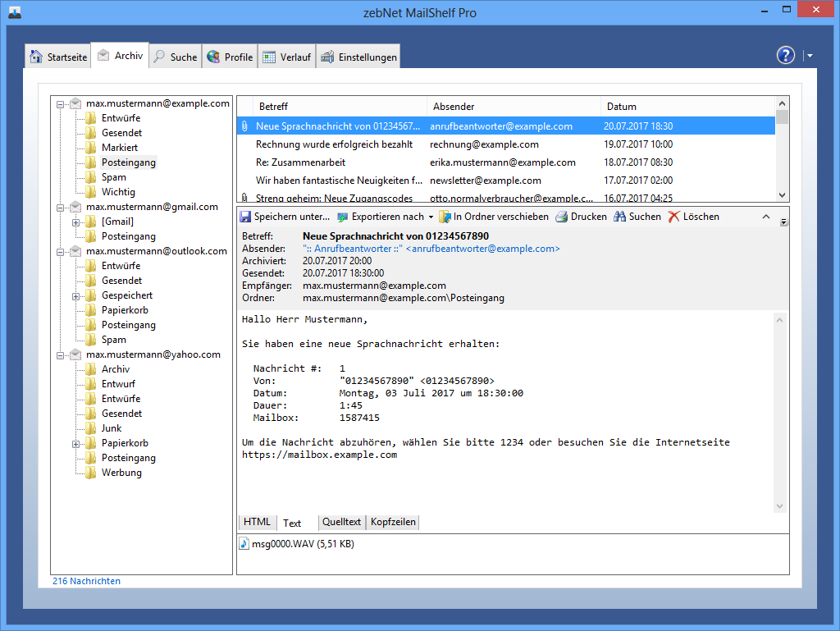Select the Rechnung wurde erfolgreich bezahlt message
840x631 pixels.
(505, 144)
